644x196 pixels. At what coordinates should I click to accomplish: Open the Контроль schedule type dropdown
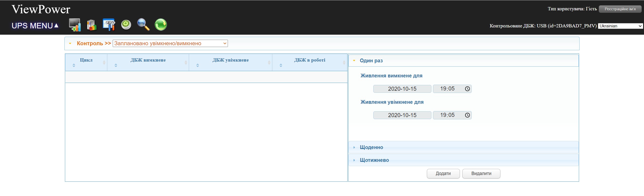tap(170, 43)
